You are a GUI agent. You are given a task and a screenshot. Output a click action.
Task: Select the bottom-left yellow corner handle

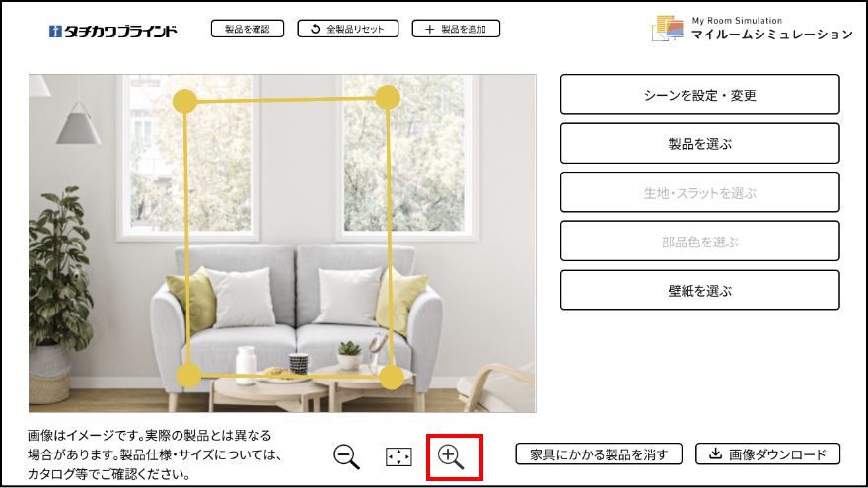188,376
